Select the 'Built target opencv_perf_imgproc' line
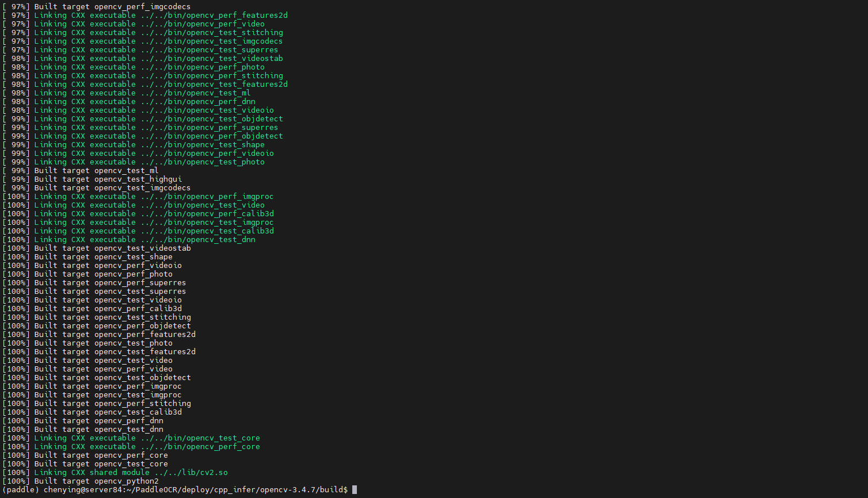 click(92, 386)
